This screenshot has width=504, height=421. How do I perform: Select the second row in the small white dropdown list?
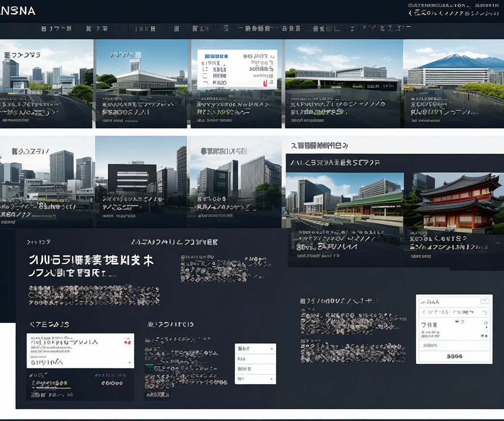pyautogui.click(x=255, y=359)
